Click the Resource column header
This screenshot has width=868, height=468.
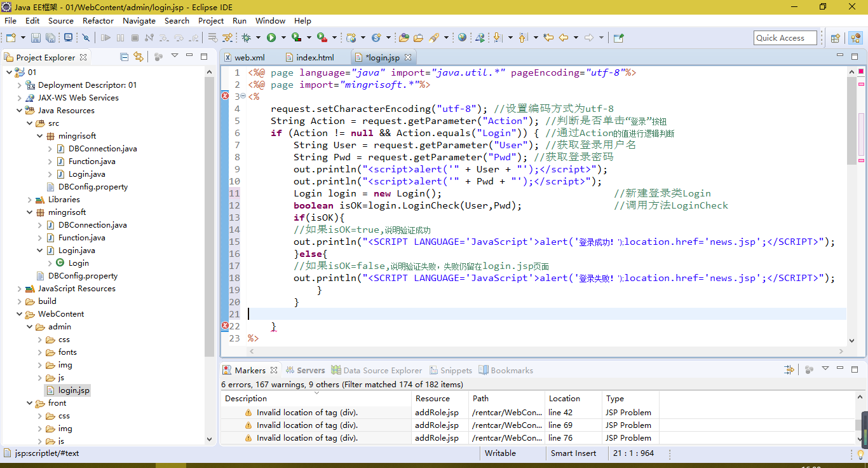(440, 399)
